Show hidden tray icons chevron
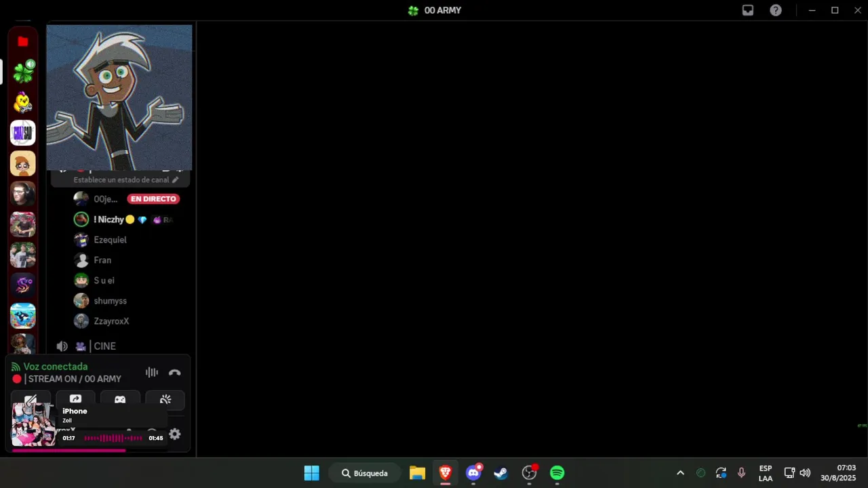 point(680,473)
